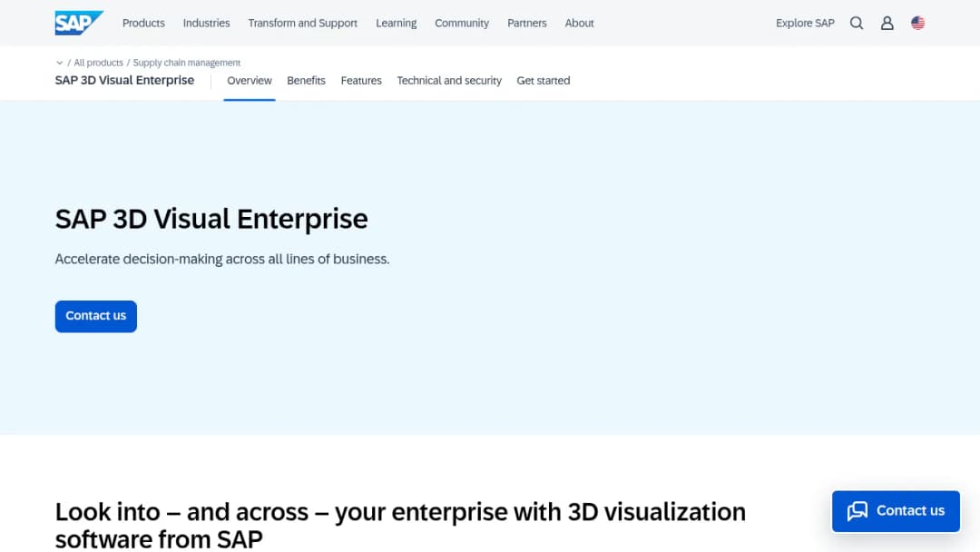Click text 'Accelerate decision-making across all lines of business.'
Image resolution: width=980 pixels, height=552 pixels.
click(222, 259)
